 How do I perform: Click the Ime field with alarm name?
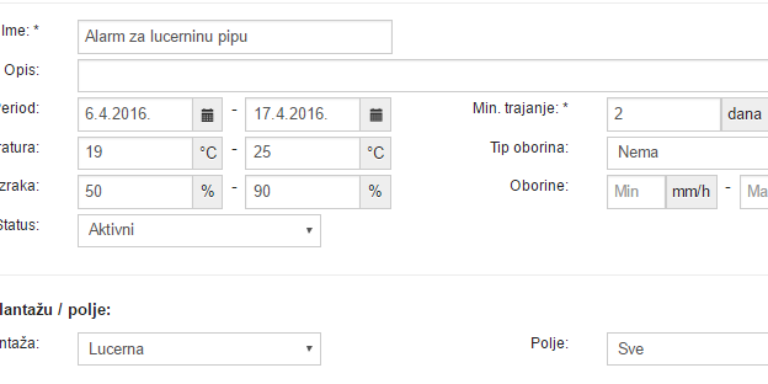(235, 37)
